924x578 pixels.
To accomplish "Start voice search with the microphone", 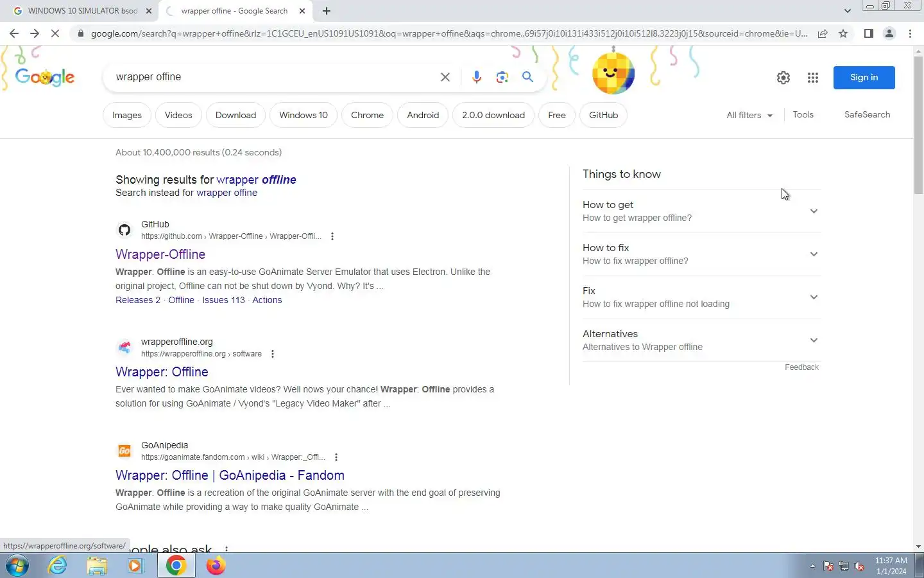I will point(476,77).
